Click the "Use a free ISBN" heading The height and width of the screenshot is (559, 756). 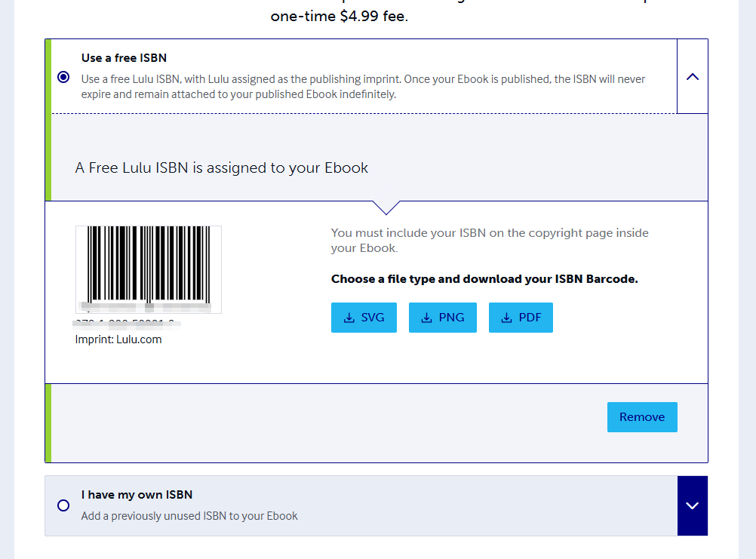tap(124, 58)
